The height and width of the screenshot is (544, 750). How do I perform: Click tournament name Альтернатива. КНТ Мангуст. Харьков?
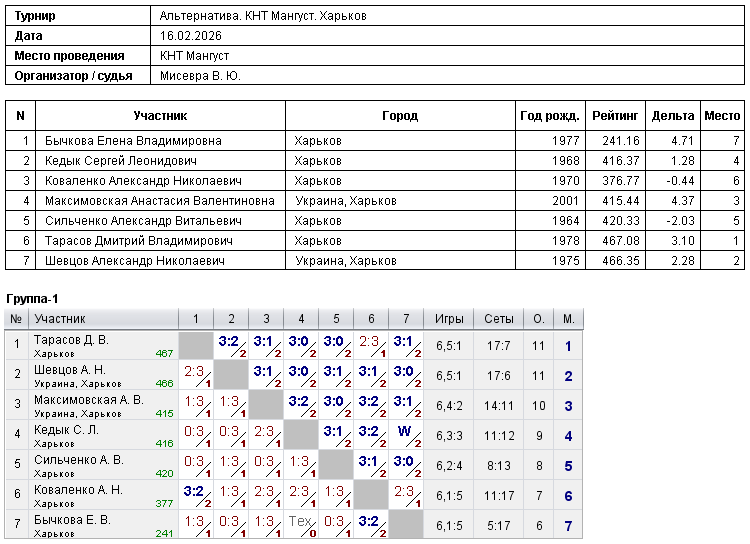(x=263, y=16)
